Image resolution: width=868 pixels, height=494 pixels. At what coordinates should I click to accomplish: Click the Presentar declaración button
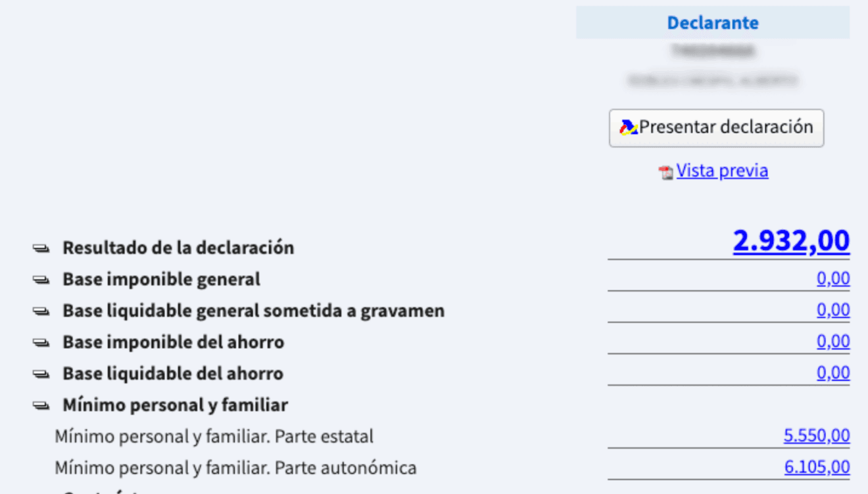pos(716,127)
